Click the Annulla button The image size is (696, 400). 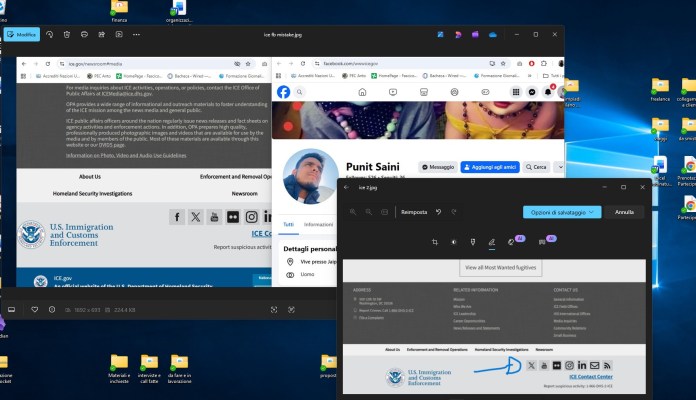click(x=624, y=212)
